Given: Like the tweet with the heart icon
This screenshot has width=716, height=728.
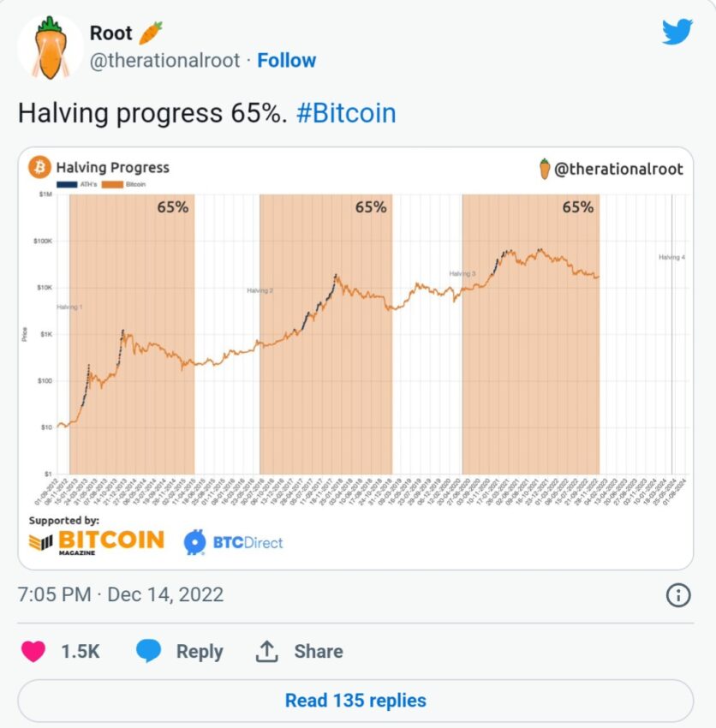Looking at the screenshot, I should tap(33, 651).
